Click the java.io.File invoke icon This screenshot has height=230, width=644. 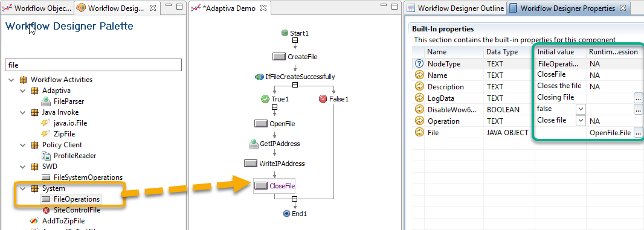[46, 123]
